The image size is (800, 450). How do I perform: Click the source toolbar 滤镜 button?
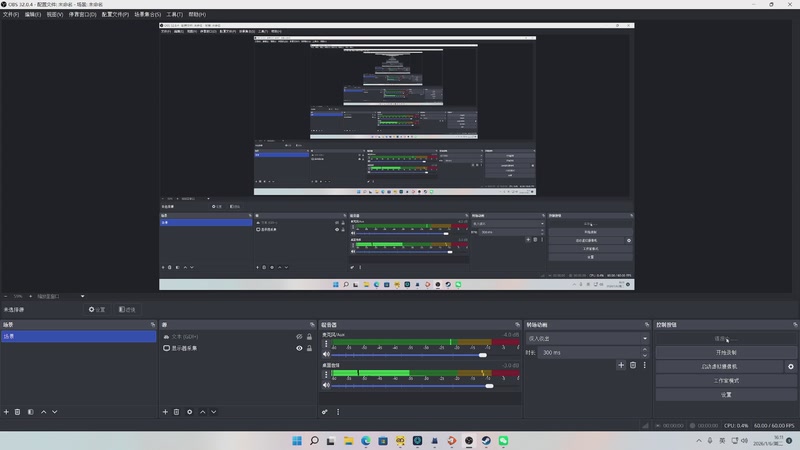pos(127,309)
